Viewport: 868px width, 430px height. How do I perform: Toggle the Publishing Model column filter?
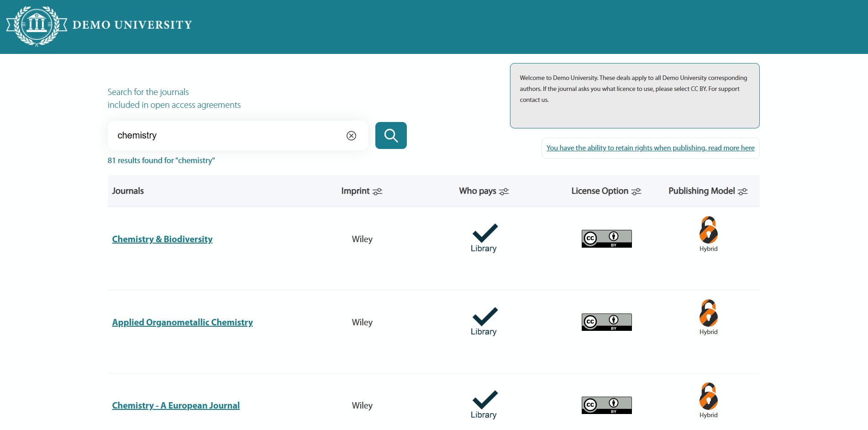(x=743, y=191)
